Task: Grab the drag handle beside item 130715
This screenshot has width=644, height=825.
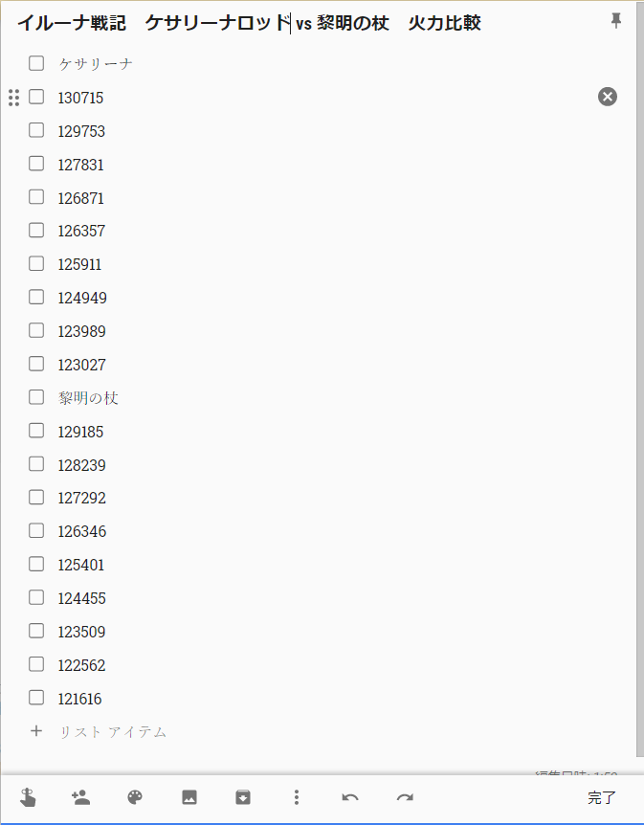Action: click(x=13, y=97)
